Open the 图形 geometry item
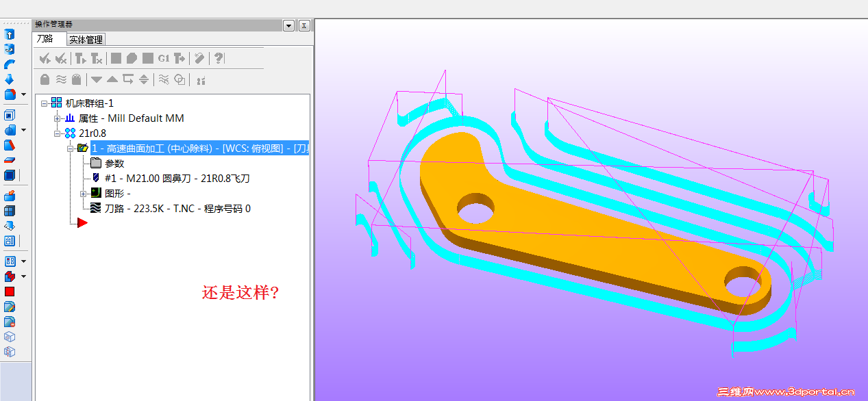Image resolution: width=868 pixels, height=401 pixels. tap(117, 194)
